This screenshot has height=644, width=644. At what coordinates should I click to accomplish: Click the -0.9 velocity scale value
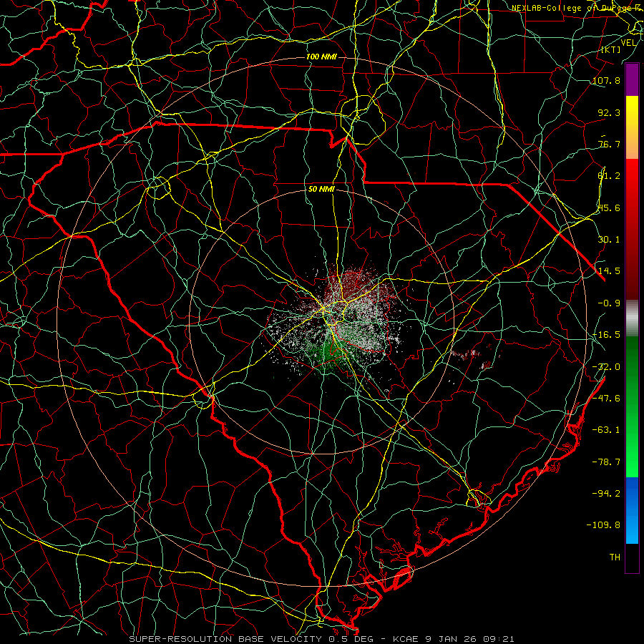(x=609, y=303)
